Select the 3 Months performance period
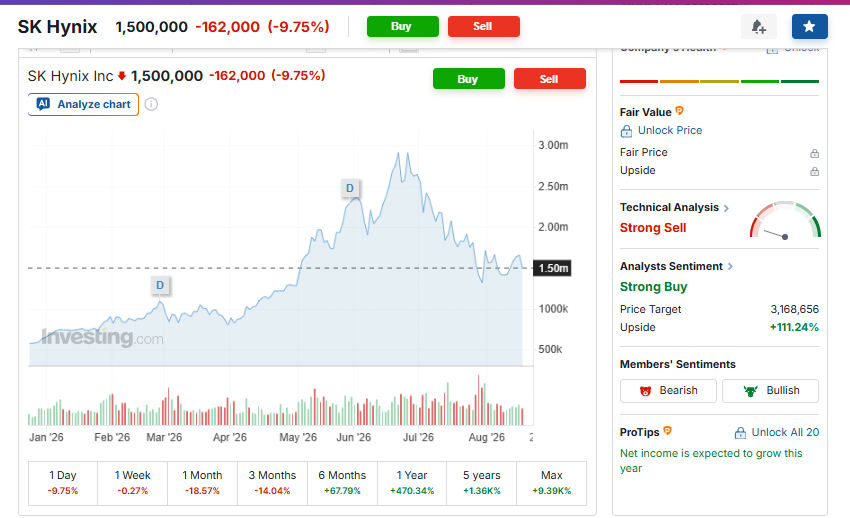The height and width of the screenshot is (518, 850). point(272,483)
